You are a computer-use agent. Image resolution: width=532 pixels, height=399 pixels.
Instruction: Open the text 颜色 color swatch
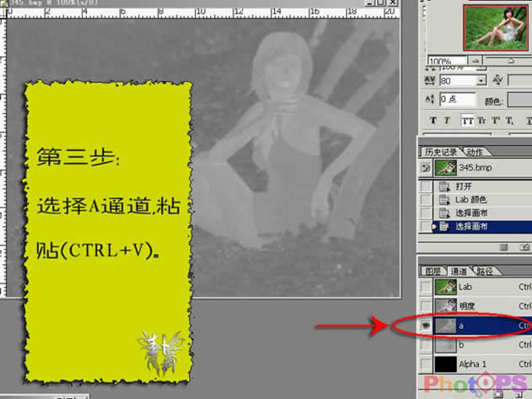[x=520, y=100]
